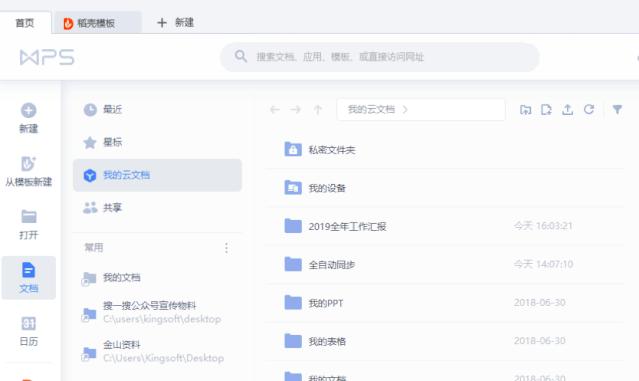The width and height of the screenshot is (639, 381).
Task: Select 我的云文档 in the navigation
Action: [157, 175]
